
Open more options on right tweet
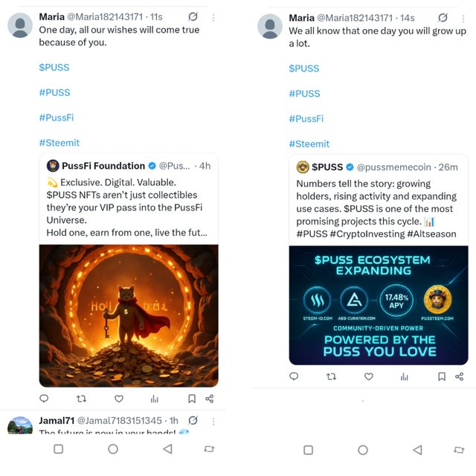coord(463,17)
